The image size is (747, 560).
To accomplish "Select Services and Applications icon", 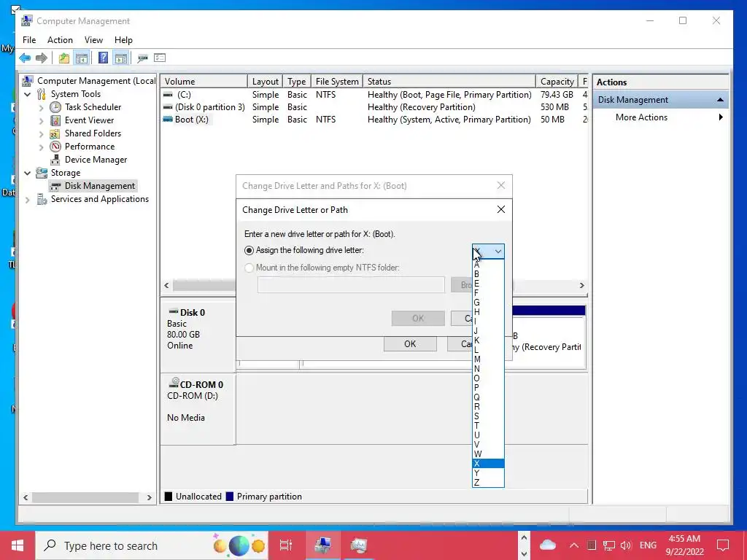I will coord(42,199).
